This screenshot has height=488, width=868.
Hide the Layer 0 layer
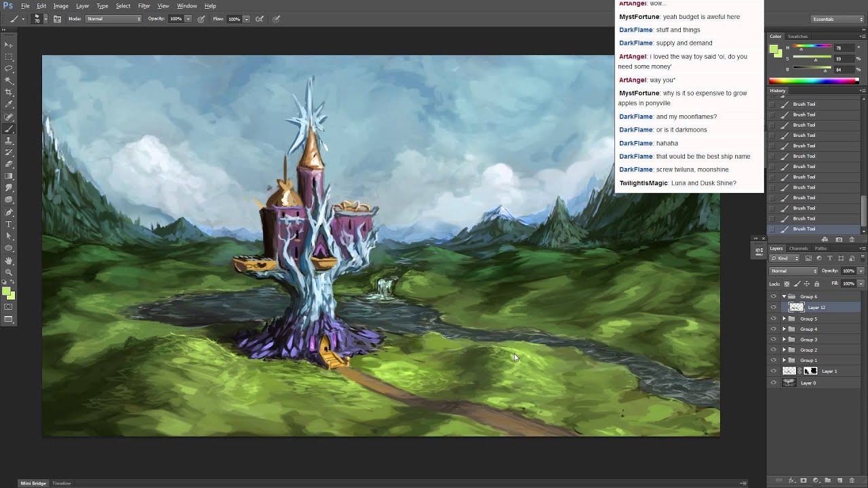[x=773, y=383]
